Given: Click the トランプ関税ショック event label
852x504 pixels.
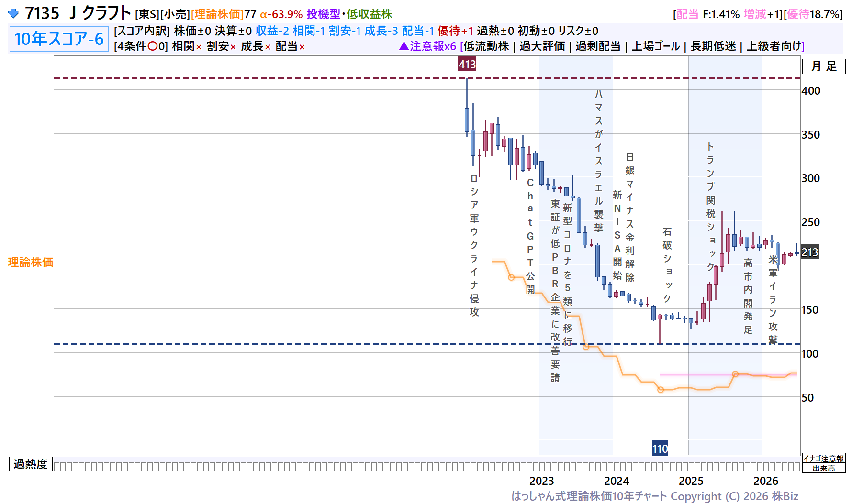Looking at the screenshot, I should [x=711, y=207].
